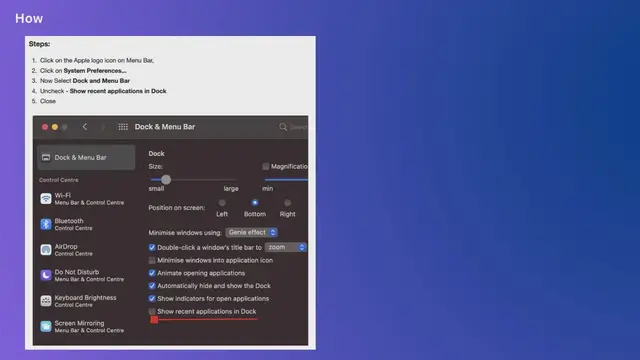This screenshot has width=640, height=360.
Task: Open the zoom title bar dropdown
Action: click(x=286, y=247)
